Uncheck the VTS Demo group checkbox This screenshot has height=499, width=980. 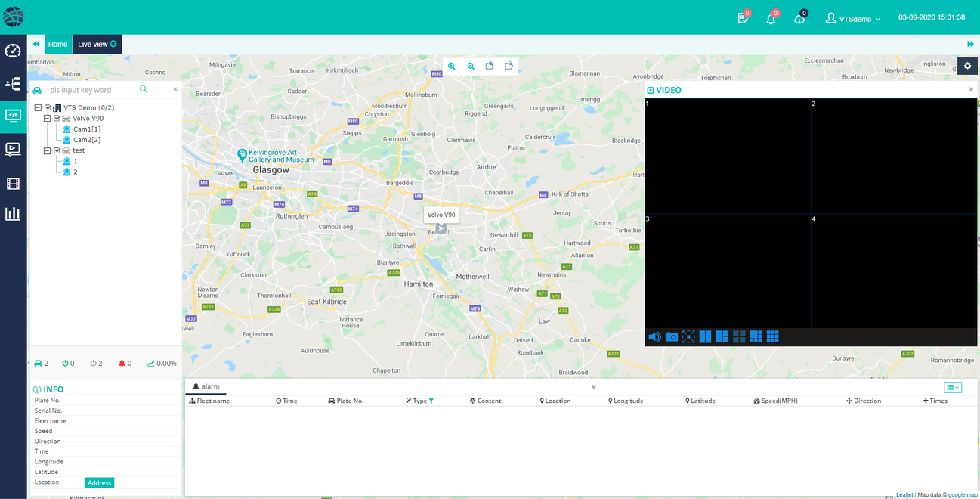point(48,108)
